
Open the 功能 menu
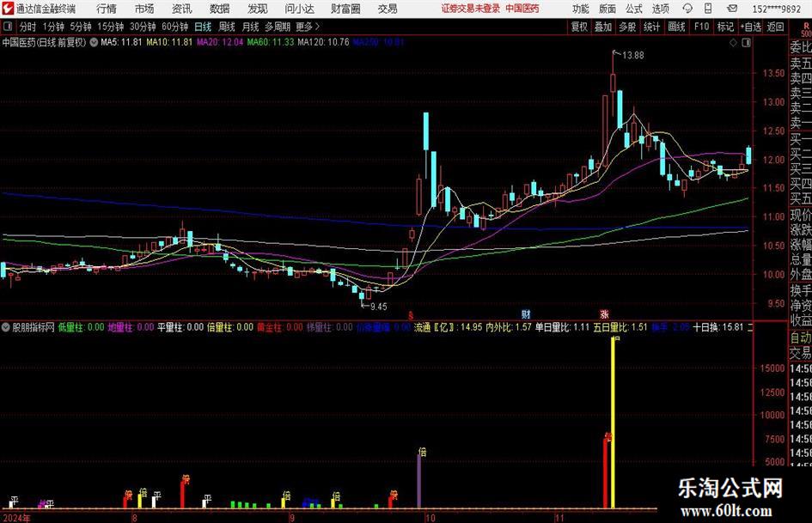pos(581,9)
